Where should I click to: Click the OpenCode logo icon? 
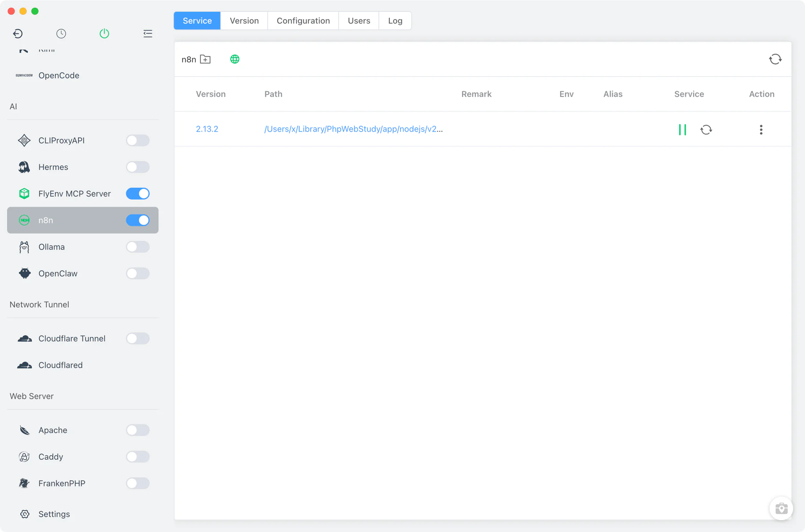point(24,75)
